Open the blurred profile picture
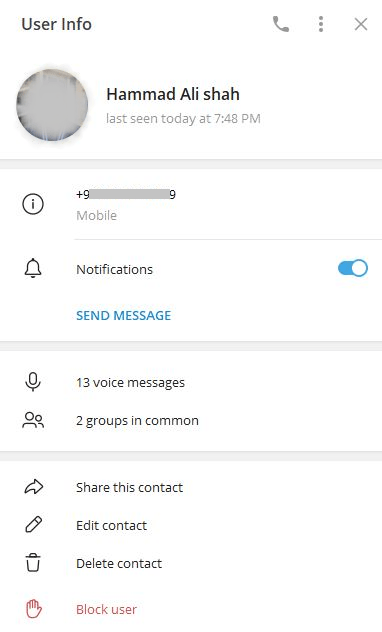 click(52, 105)
